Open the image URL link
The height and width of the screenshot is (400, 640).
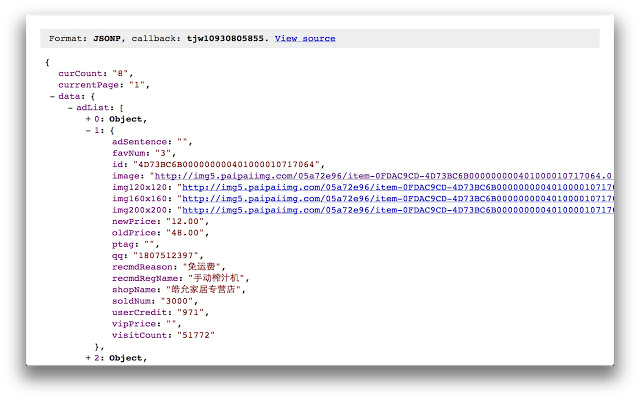[x=383, y=176]
